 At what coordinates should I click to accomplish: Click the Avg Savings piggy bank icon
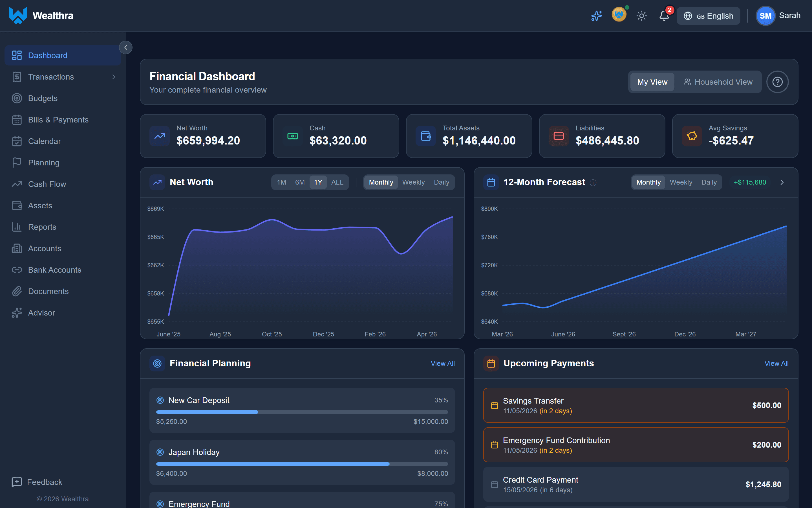point(692,136)
